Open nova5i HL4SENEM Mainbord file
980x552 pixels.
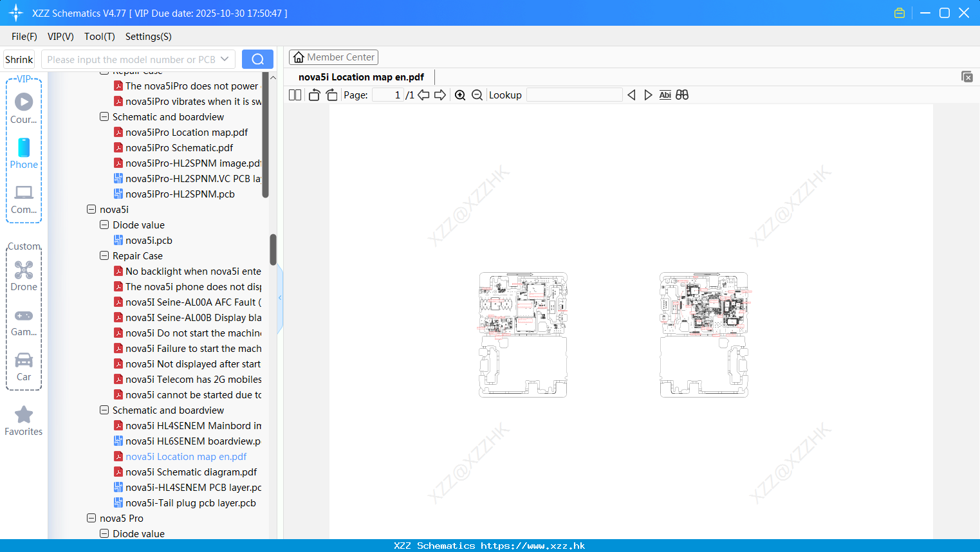pos(187,426)
